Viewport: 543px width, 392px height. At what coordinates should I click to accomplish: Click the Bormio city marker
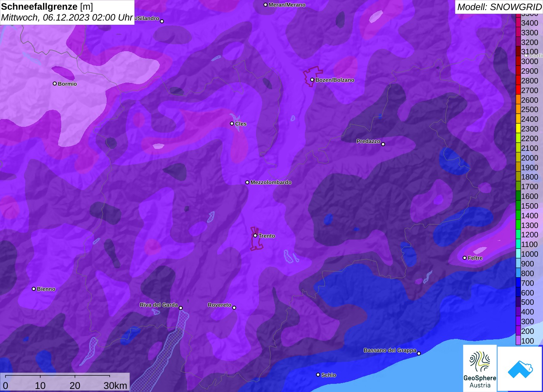click(55, 83)
